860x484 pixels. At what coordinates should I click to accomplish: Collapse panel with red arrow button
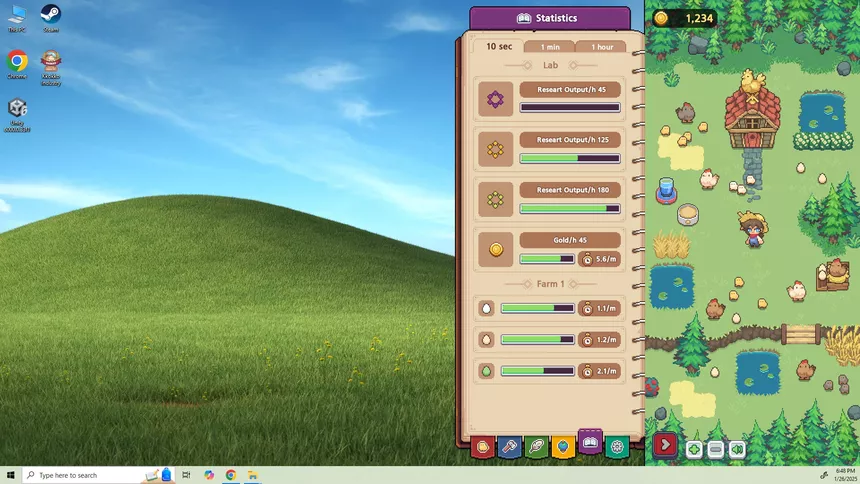[665, 445]
